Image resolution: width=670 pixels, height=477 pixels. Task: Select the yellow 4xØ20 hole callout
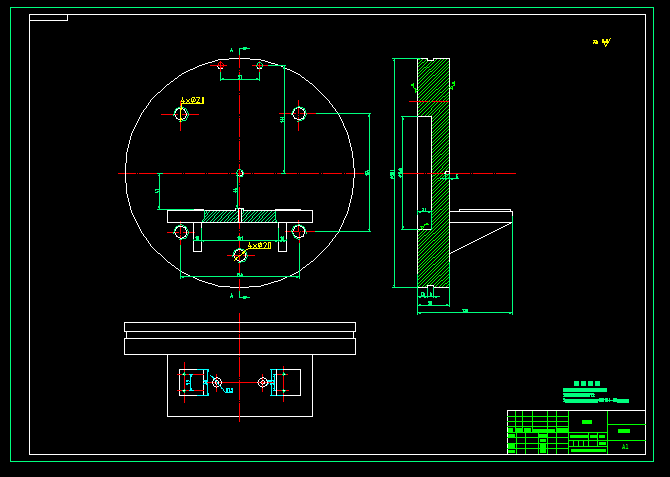point(259,245)
